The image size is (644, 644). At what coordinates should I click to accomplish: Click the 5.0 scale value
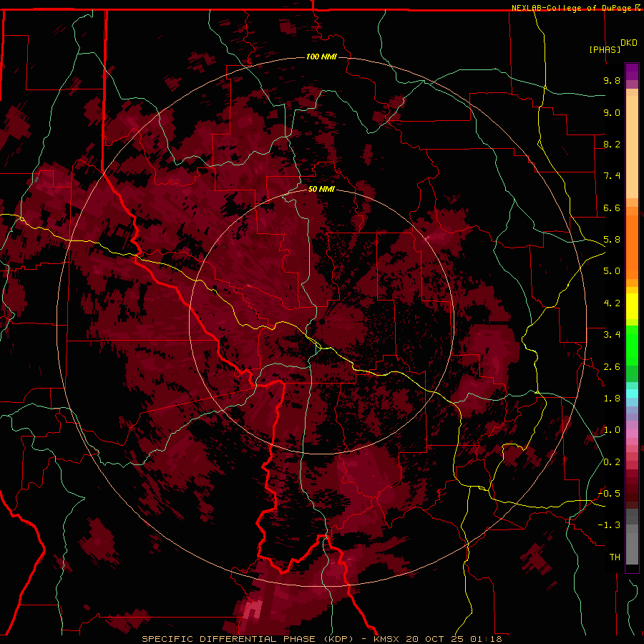612,271
